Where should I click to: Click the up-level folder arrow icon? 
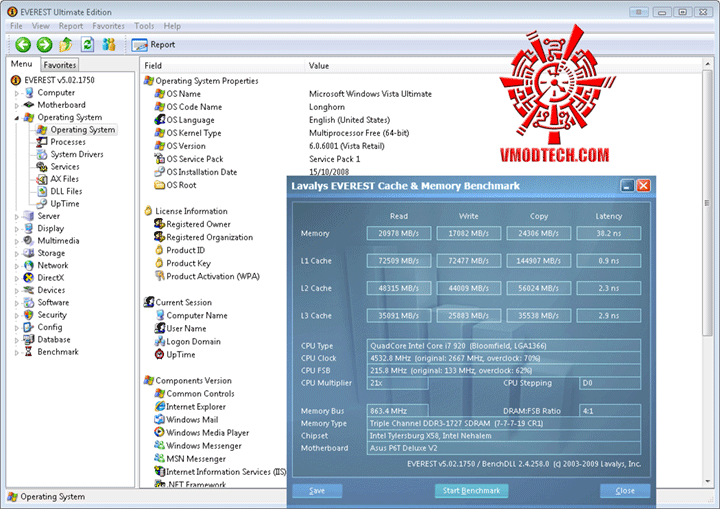[x=66, y=45]
